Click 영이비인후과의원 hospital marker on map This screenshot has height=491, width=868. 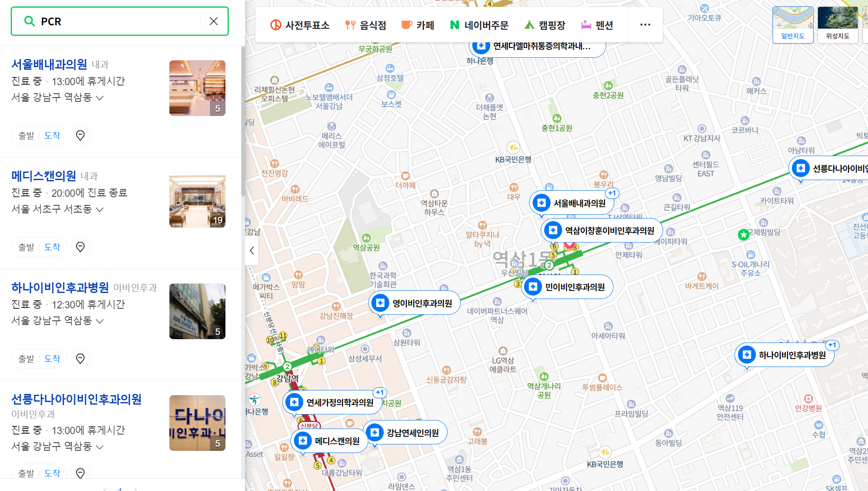pyautogui.click(x=414, y=303)
